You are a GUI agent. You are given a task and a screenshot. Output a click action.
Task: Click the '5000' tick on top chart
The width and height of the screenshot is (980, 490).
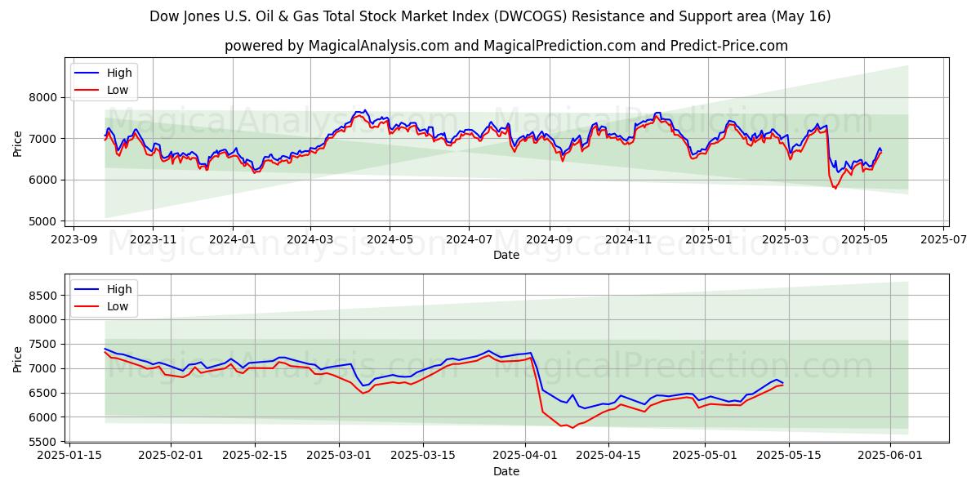tap(44, 221)
